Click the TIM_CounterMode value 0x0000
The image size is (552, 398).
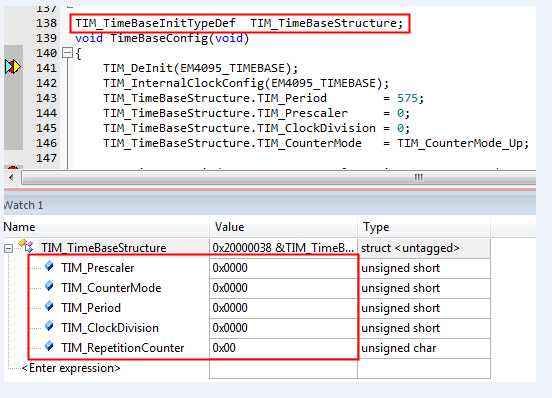(x=230, y=288)
